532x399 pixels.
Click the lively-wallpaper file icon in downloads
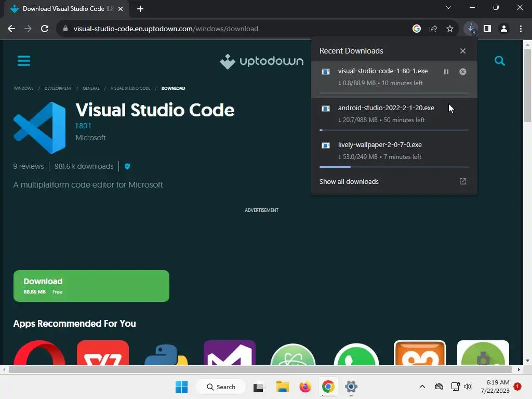point(326,145)
